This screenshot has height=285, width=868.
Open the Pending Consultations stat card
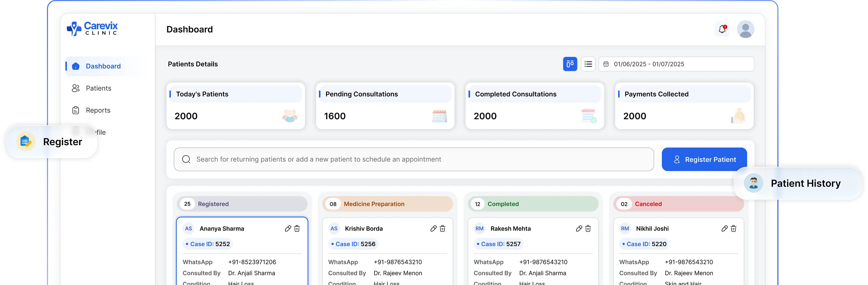pos(385,106)
